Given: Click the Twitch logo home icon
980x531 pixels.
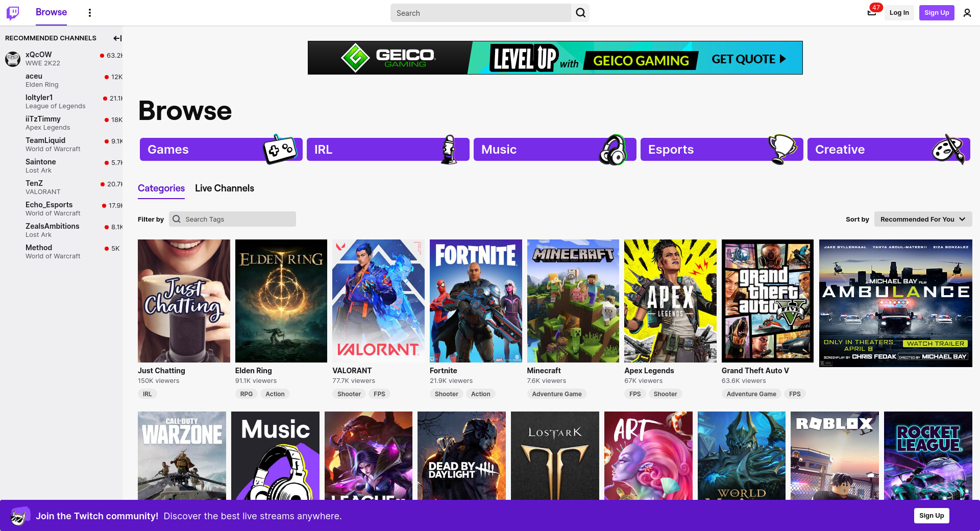Looking at the screenshot, I should (13, 13).
